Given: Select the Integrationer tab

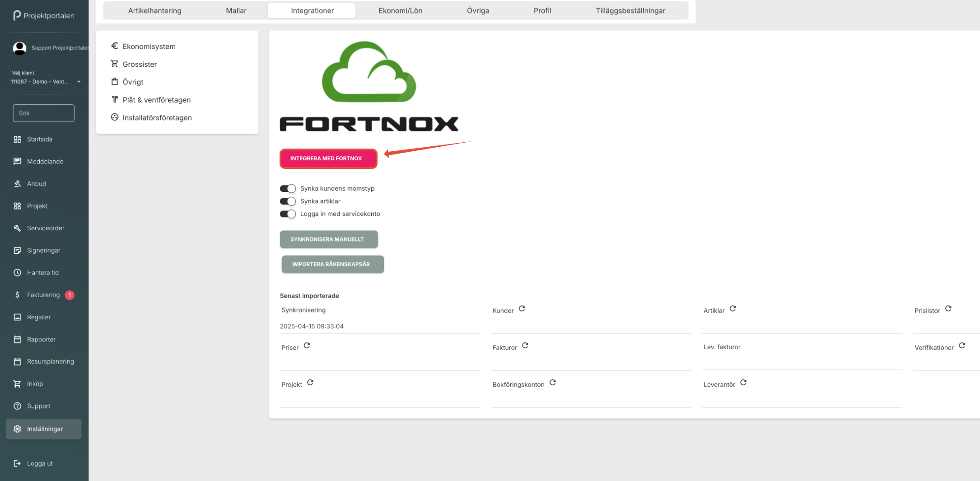Looking at the screenshot, I should coord(312,10).
